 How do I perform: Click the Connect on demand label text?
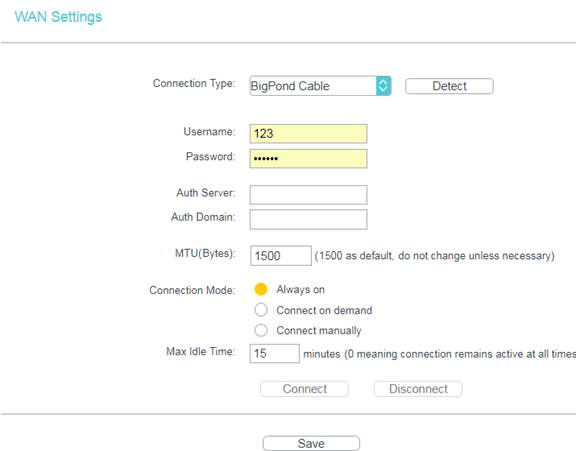click(324, 310)
